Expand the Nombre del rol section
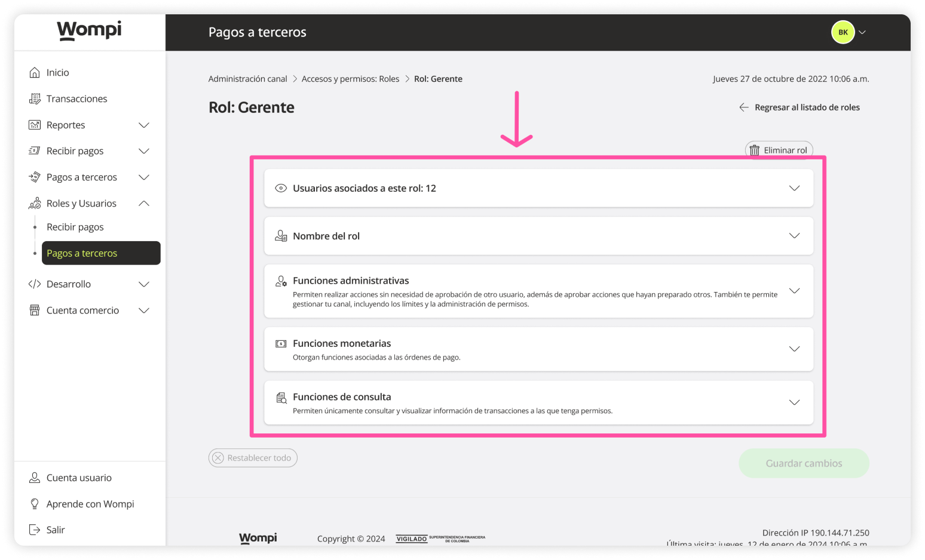925x560 pixels. (x=794, y=236)
